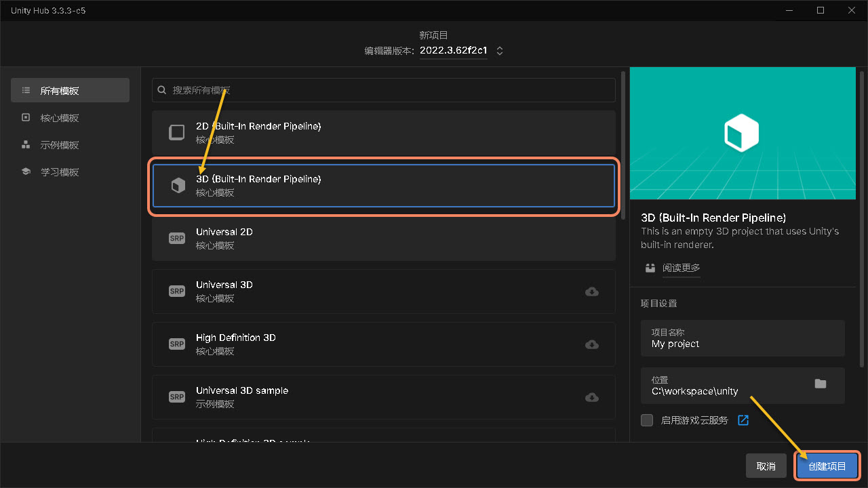Click the small icon before 阅读更多
Screen dimensions: 868x488
tap(650, 268)
